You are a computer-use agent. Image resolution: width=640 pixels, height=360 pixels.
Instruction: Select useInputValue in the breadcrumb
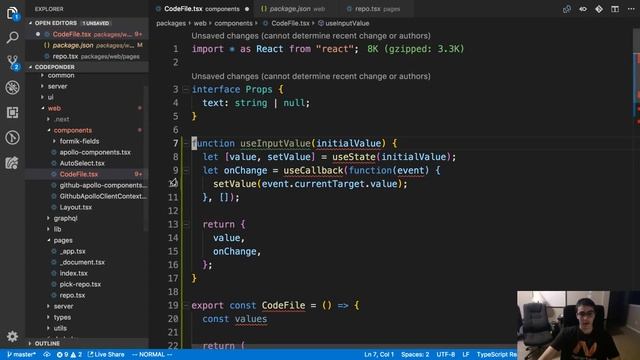coord(347,23)
